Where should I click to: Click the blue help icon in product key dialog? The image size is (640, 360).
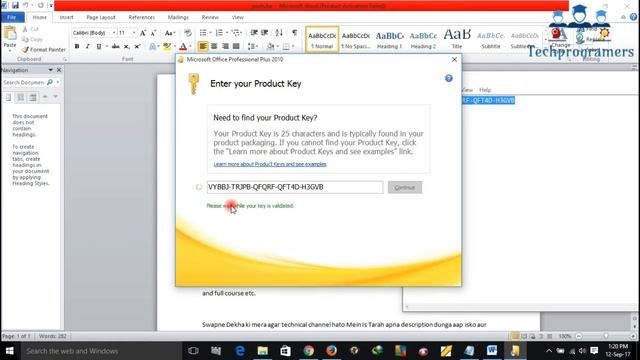click(x=449, y=78)
